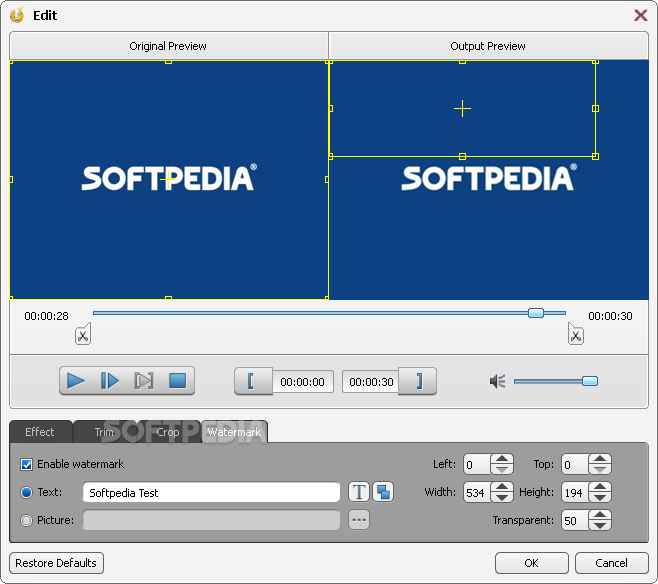Screen dimensions: 658x584
Task: Browse for a watermark picture file
Action: point(359,520)
